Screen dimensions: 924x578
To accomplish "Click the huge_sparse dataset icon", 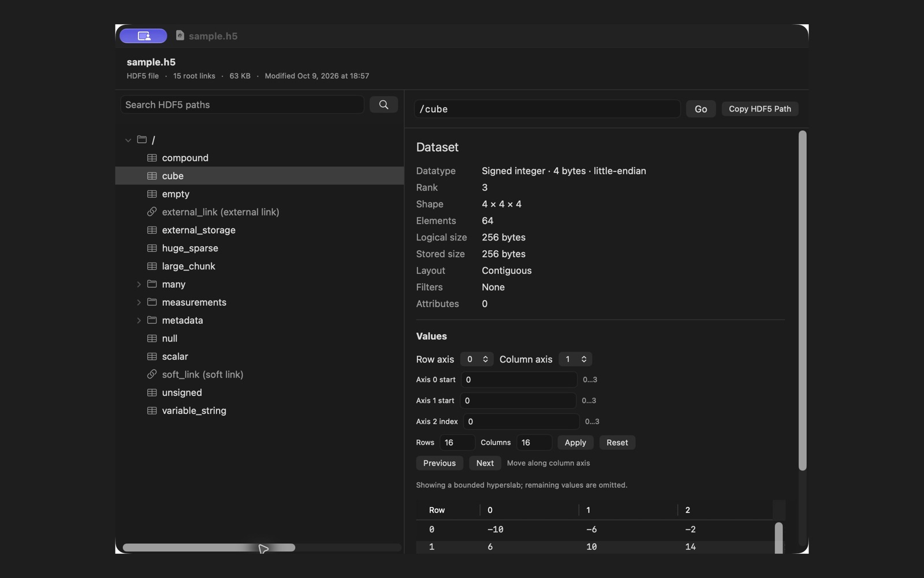I will (152, 248).
